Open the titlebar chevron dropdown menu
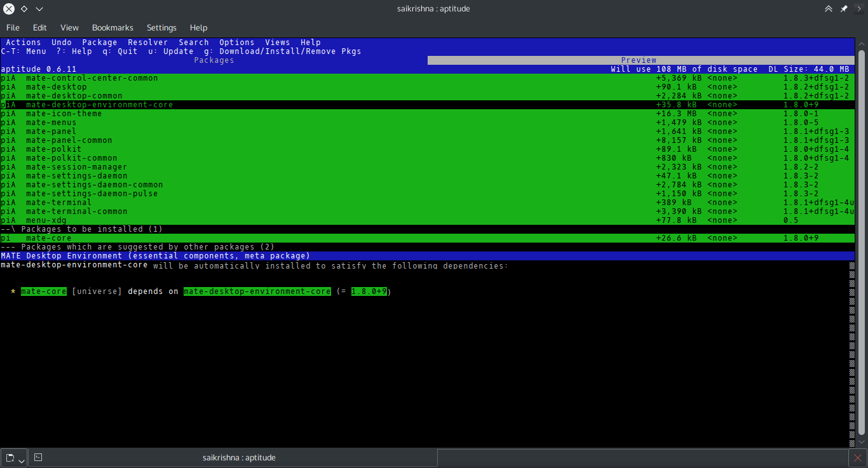 (x=39, y=9)
